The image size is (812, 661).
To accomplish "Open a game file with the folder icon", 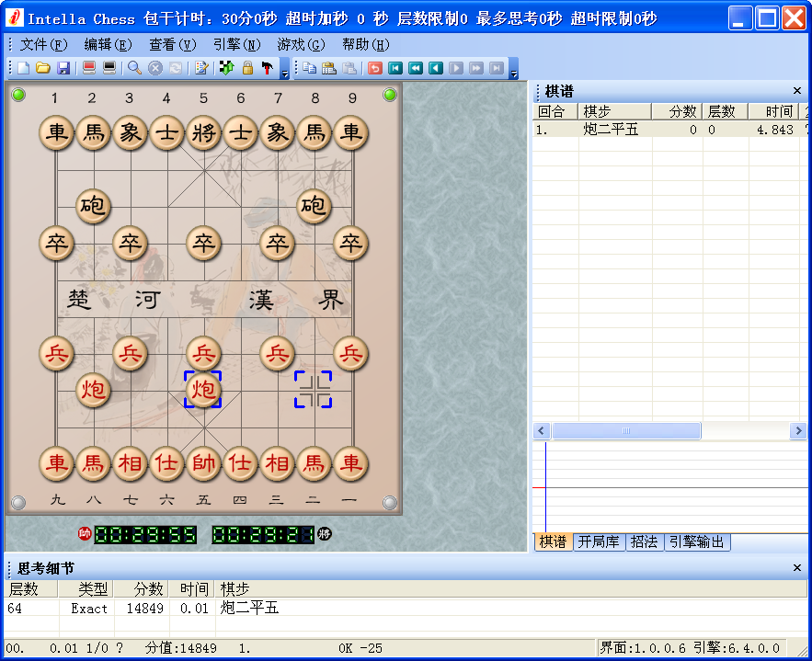I will 43,67.
